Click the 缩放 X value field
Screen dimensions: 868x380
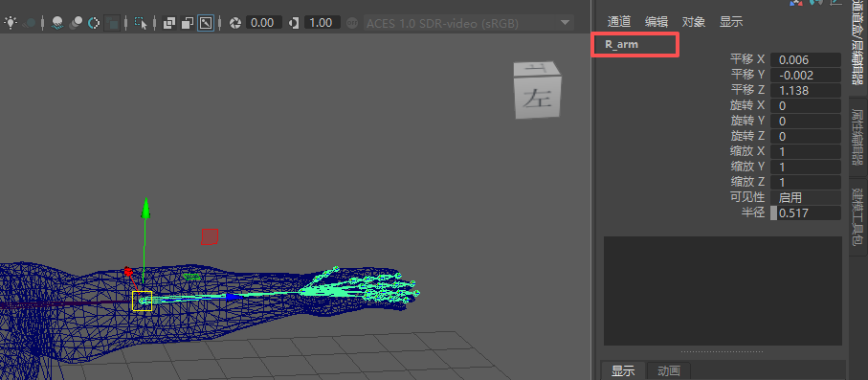point(806,151)
